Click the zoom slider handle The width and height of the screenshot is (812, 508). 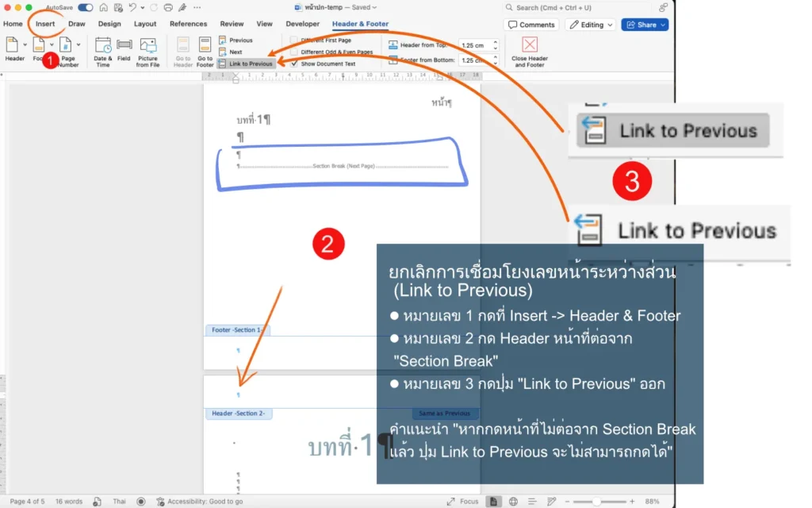coord(596,502)
